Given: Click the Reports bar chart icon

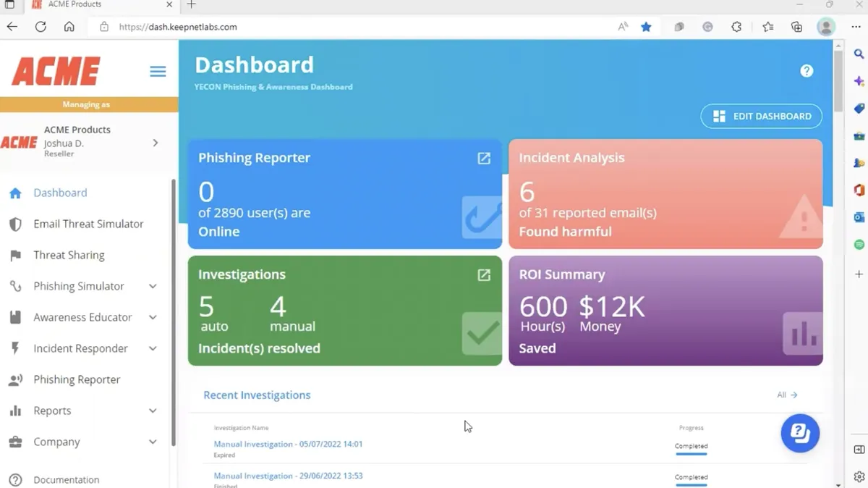Looking at the screenshot, I should 15,411.
